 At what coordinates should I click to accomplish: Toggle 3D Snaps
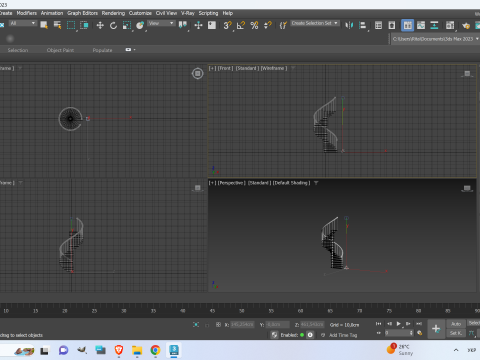[228, 25]
